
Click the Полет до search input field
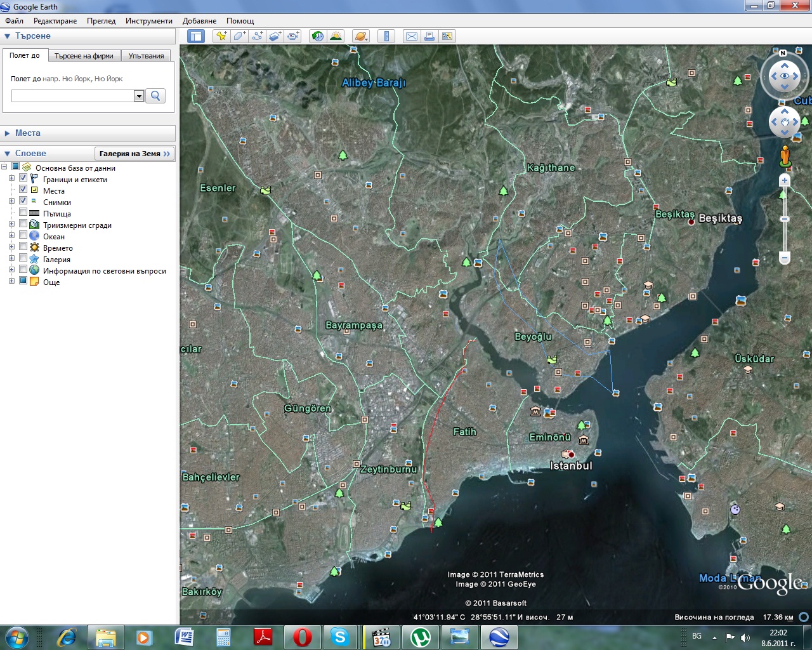click(x=73, y=96)
